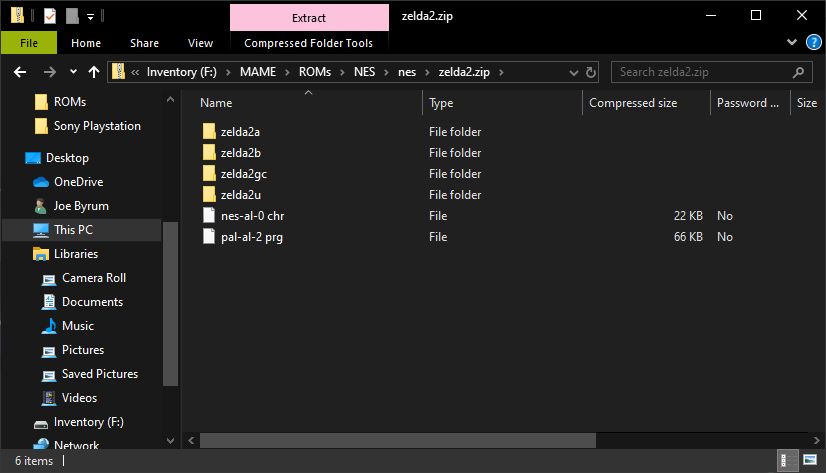Click the 66 KB compressed size cell

pyautogui.click(x=688, y=237)
